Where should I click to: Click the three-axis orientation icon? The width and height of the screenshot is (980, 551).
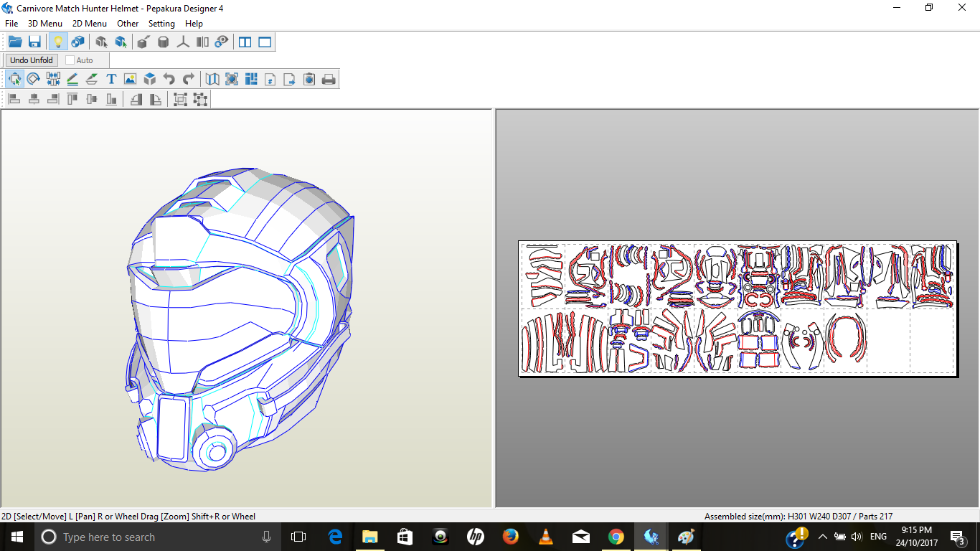click(183, 42)
